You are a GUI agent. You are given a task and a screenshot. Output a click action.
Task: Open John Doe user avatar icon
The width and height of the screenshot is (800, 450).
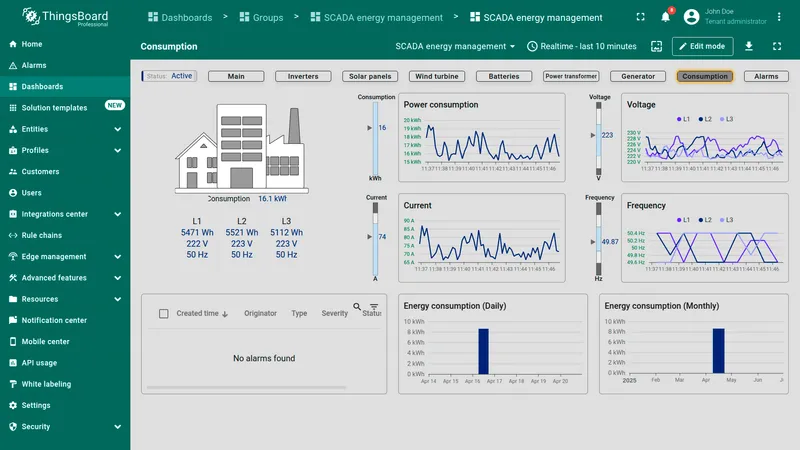[691, 17]
